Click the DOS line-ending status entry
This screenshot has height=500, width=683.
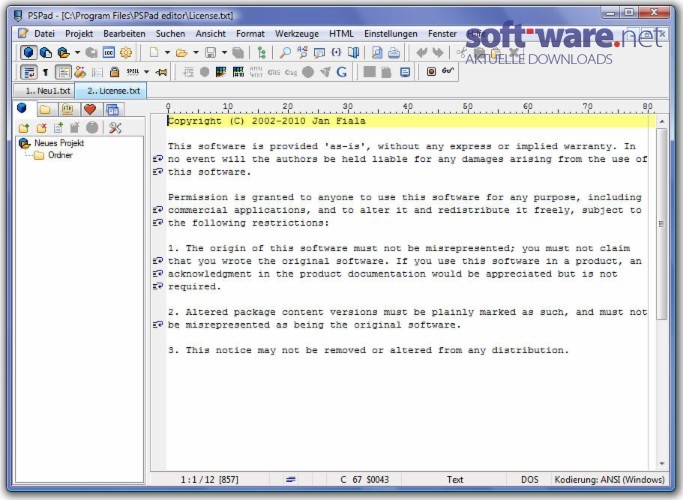pos(530,480)
